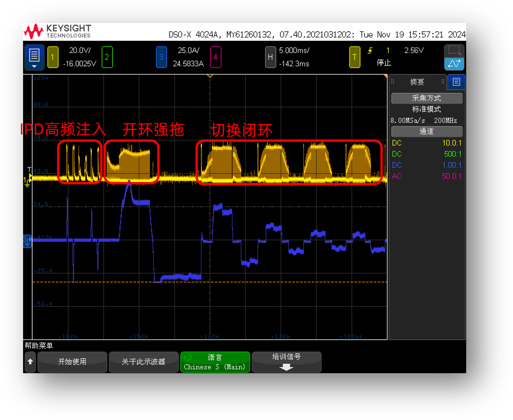The image size is (513, 420).
Task: Click the autoscale waveform icon
Action: (454, 64)
